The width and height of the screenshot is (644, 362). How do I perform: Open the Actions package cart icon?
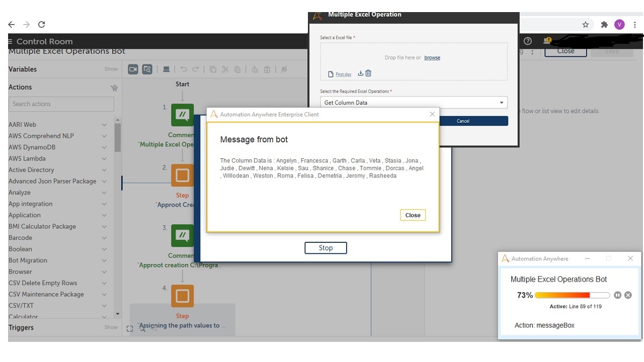114,87
